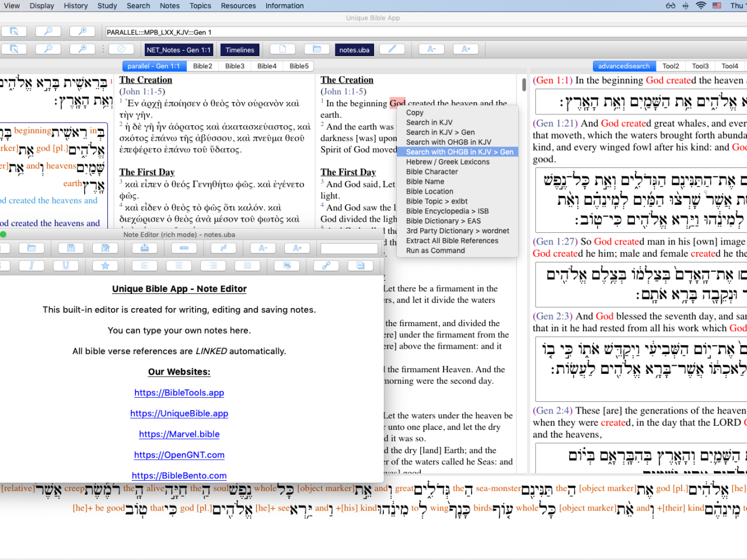Choose Bible Encyclopedia > ISB

coord(458,211)
